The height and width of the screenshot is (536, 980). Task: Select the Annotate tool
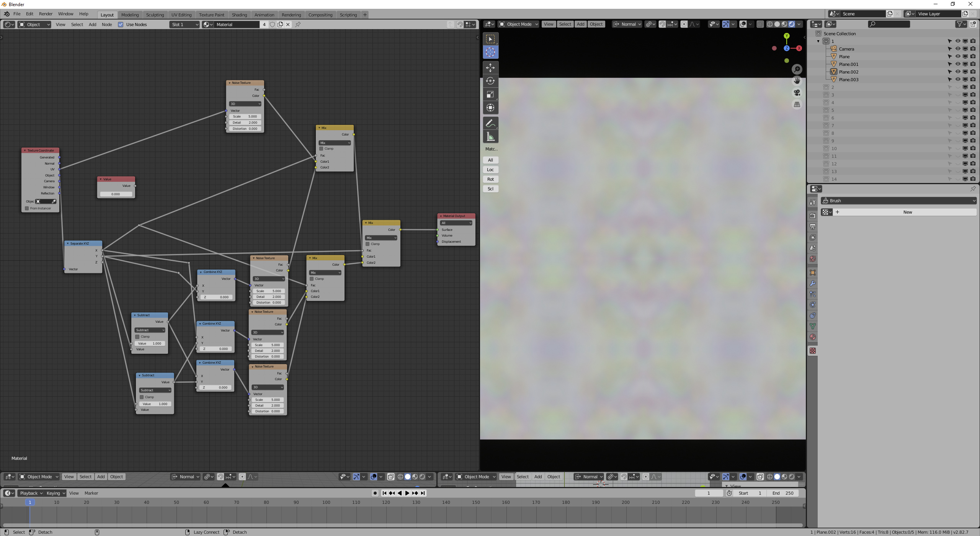[x=490, y=123]
